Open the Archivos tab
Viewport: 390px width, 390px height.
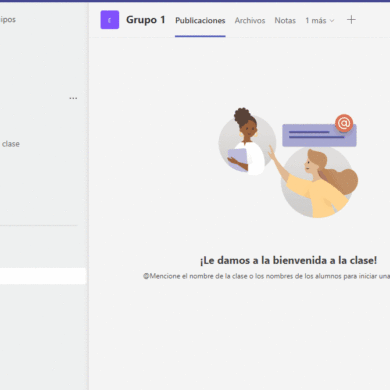point(250,21)
